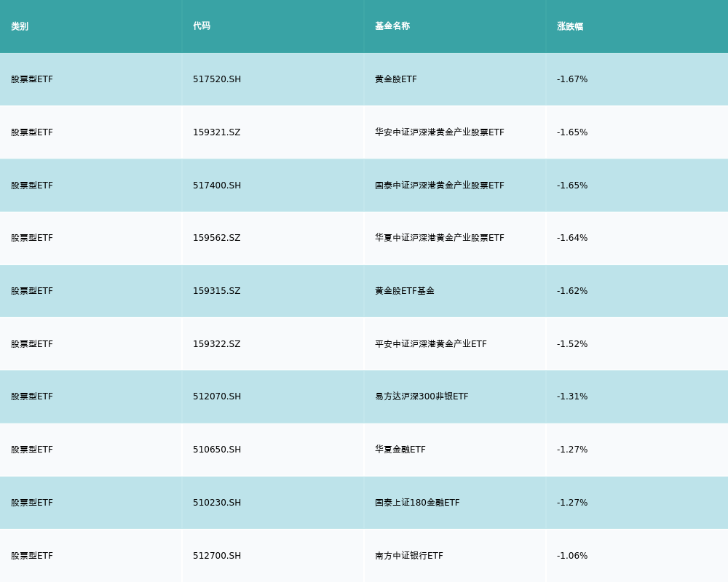Click the -1.52% change value
The height and width of the screenshot is (582, 728).
[x=572, y=344]
